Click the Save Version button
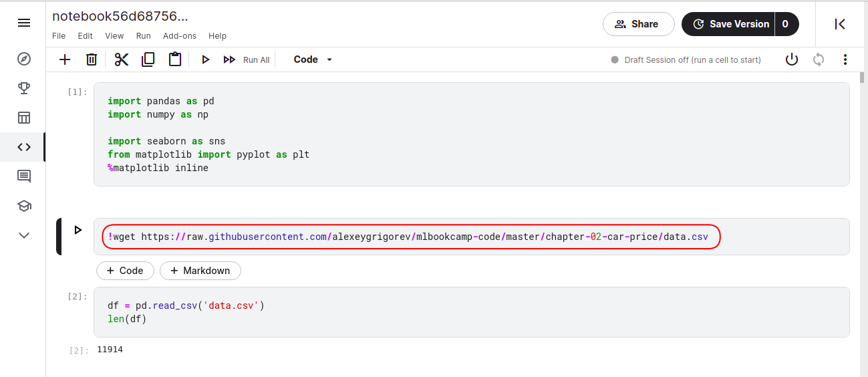This screenshot has height=377, width=868. tap(728, 24)
